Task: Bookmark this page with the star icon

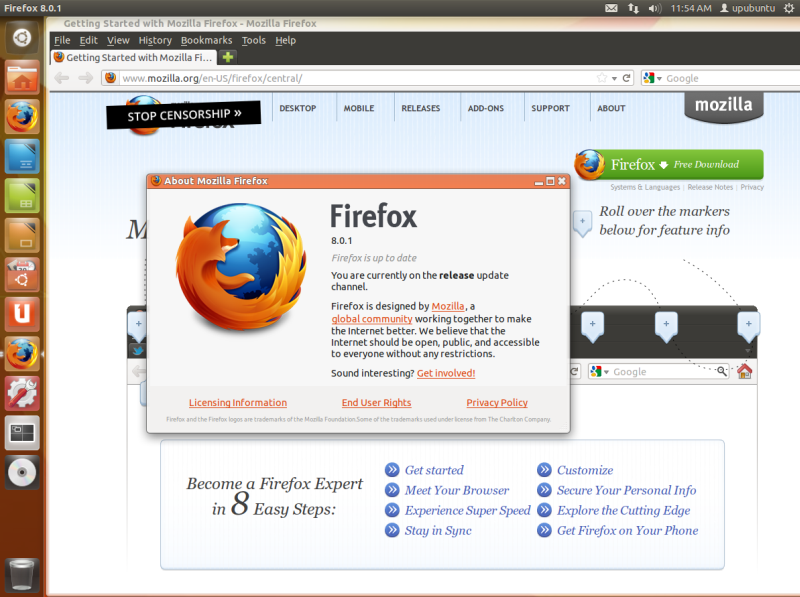Action: tap(602, 78)
